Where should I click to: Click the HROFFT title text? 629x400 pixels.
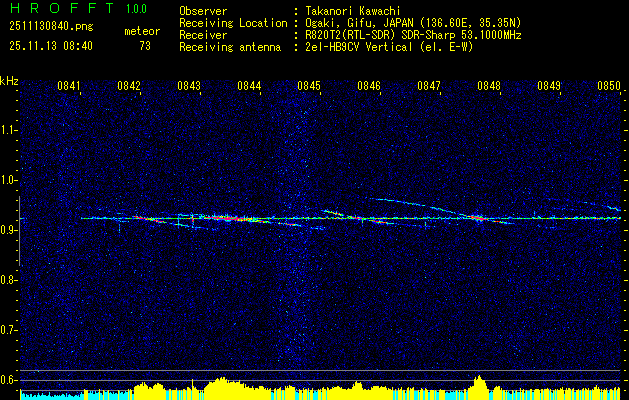61,8
